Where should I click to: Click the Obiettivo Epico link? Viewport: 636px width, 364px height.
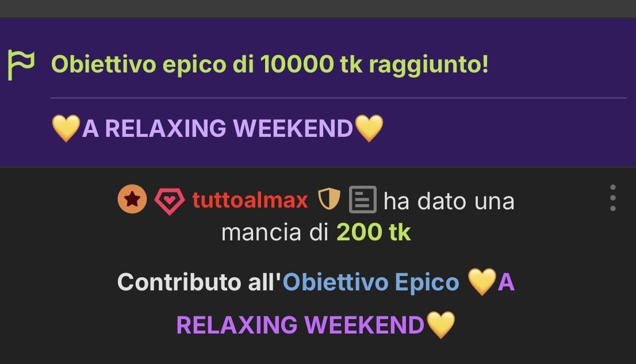(371, 282)
